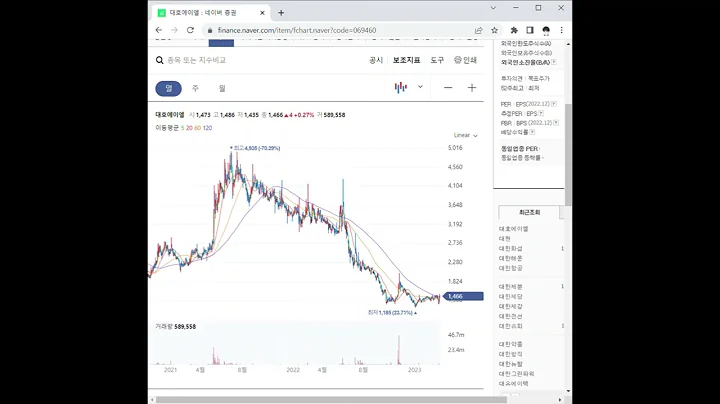Open 대한해운 in recent list
Screen dimensions: 720x404
click(x=511, y=258)
